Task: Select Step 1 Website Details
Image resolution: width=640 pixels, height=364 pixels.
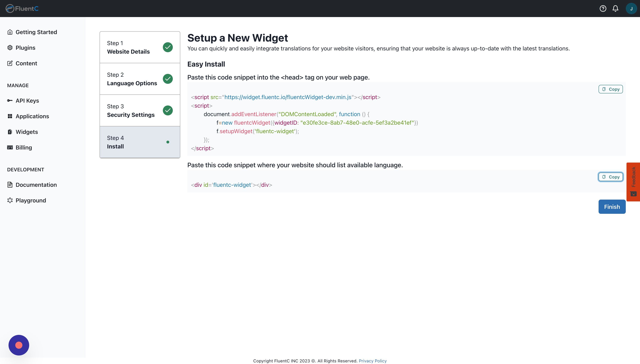Action: 140,47
